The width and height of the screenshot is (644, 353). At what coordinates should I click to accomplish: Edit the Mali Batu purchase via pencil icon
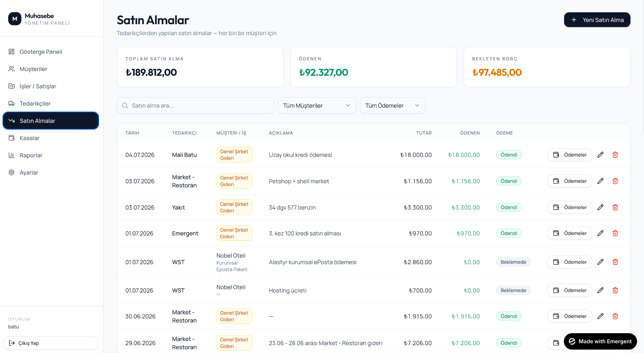pyautogui.click(x=600, y=155)
